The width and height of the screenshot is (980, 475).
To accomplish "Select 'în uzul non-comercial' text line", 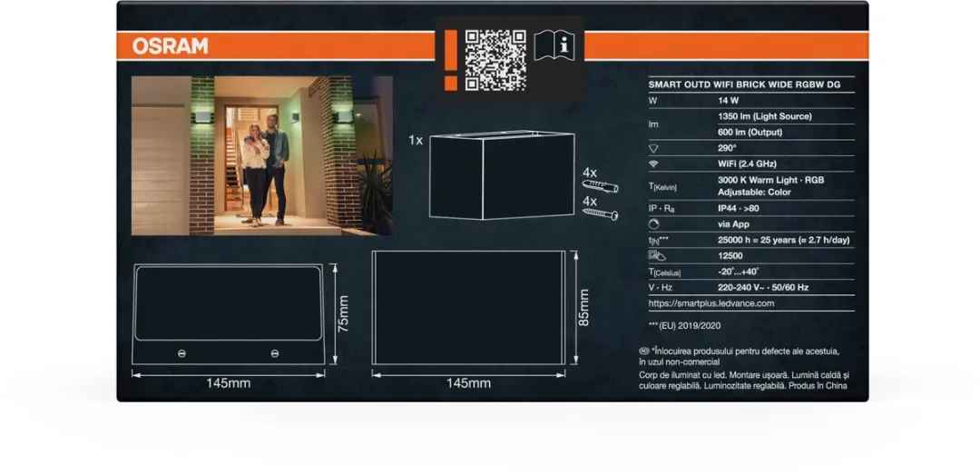I will point(679,361).
